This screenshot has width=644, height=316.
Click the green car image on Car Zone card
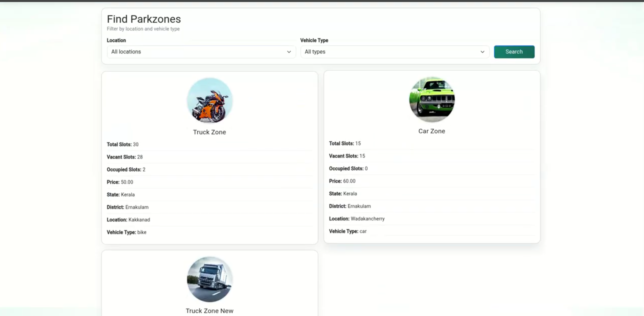pyautogui.click(x=432, y=99)
